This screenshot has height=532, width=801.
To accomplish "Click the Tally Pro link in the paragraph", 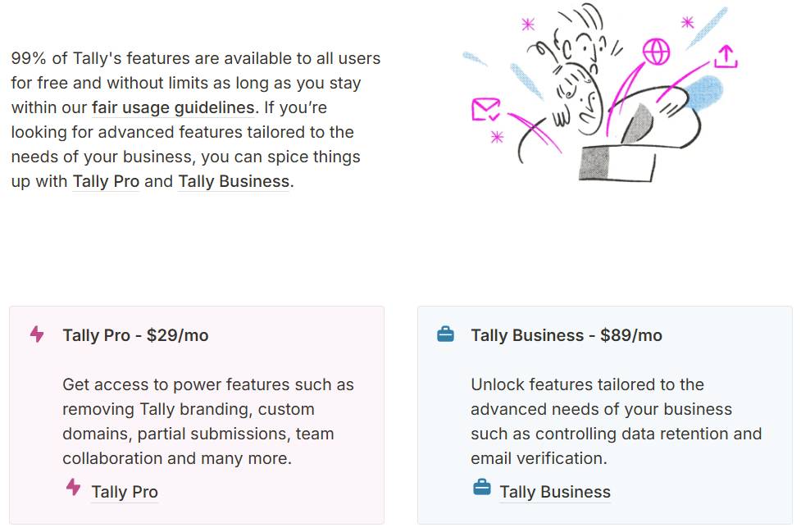I will tap(106, 181).
